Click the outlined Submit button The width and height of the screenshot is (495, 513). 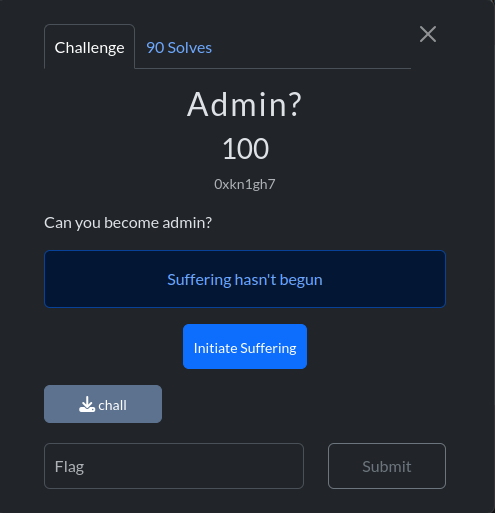click(x=387, y=466)
